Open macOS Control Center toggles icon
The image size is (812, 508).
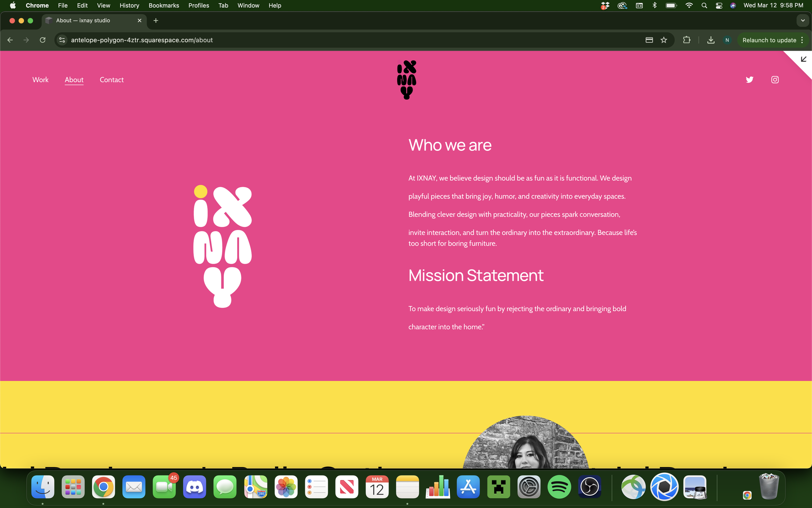pos(719,6)
